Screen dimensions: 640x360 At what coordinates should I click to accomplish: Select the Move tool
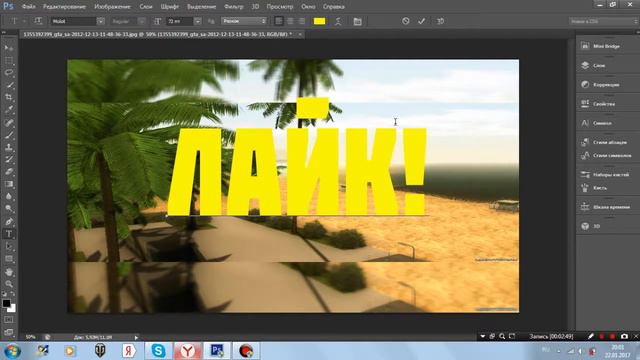click(x=9, y=48)
